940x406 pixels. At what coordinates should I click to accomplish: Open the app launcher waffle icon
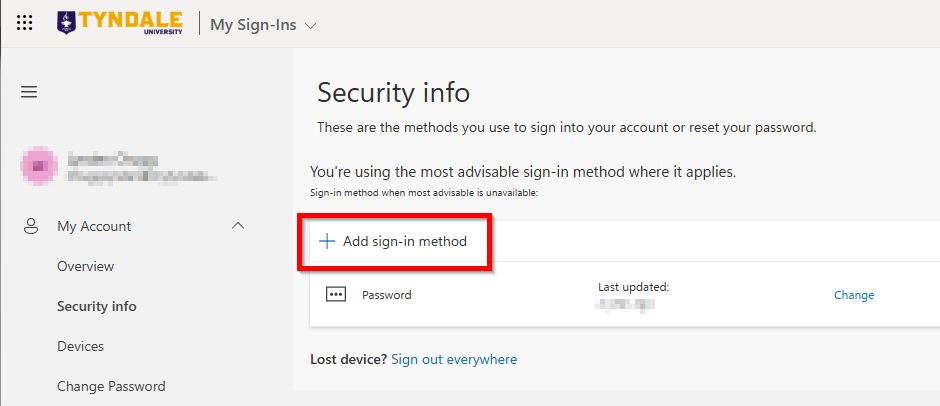pyautogui.click(x=25, y=24)
